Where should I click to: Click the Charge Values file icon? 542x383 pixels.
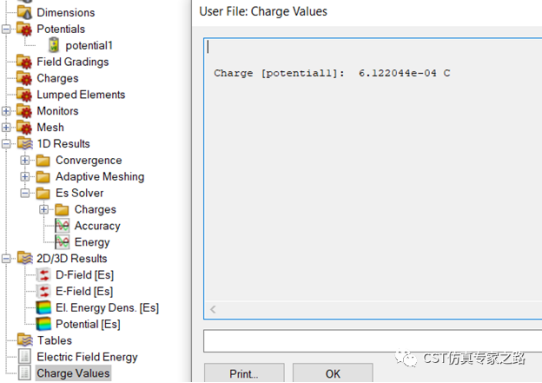[x=25, y=373]
